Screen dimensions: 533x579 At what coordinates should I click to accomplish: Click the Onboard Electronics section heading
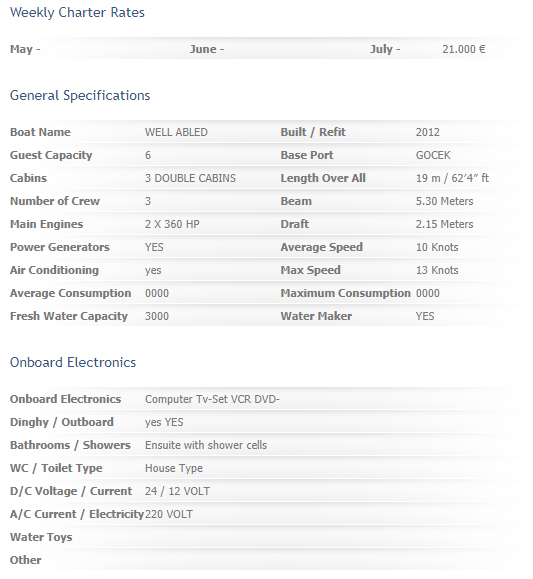[x=73, y=363]
